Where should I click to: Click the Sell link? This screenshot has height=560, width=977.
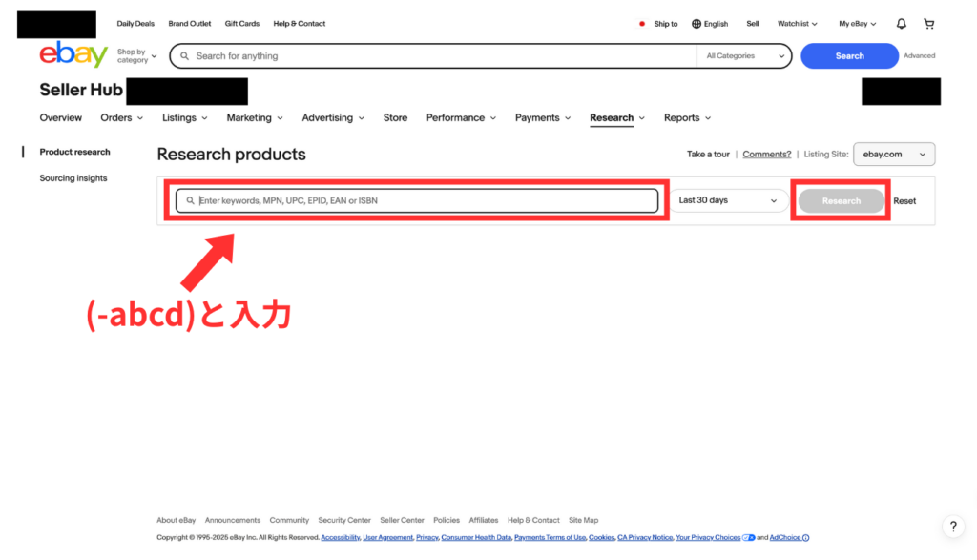click(x=753, y=24)
